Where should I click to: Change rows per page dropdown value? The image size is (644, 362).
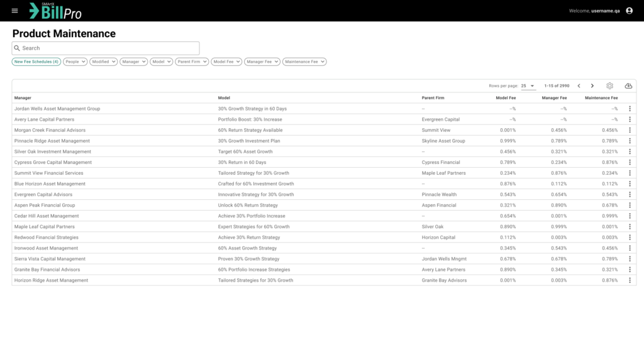pos(527,85)
